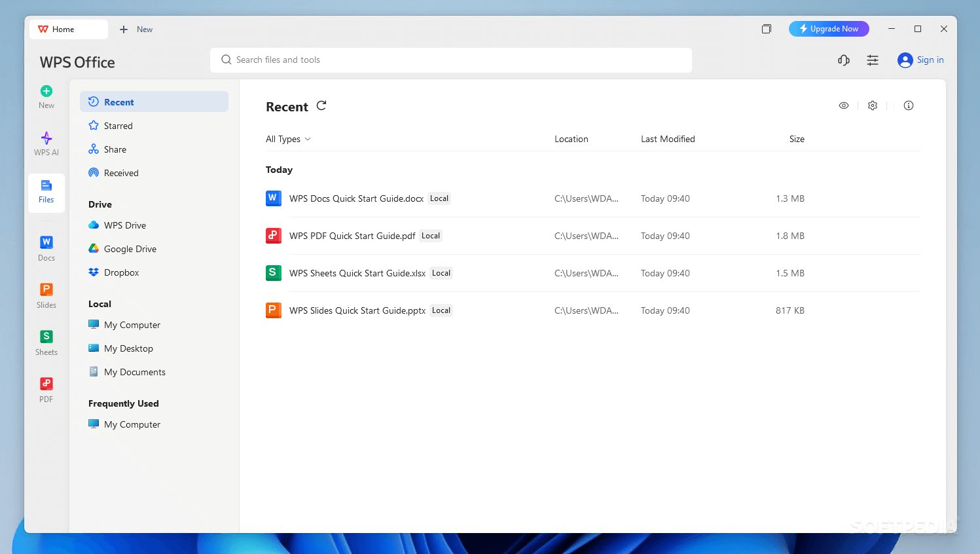Click the Upgrade Now button
The width and height of the screenshot is (980, 554).
click(x=829, y=29)
